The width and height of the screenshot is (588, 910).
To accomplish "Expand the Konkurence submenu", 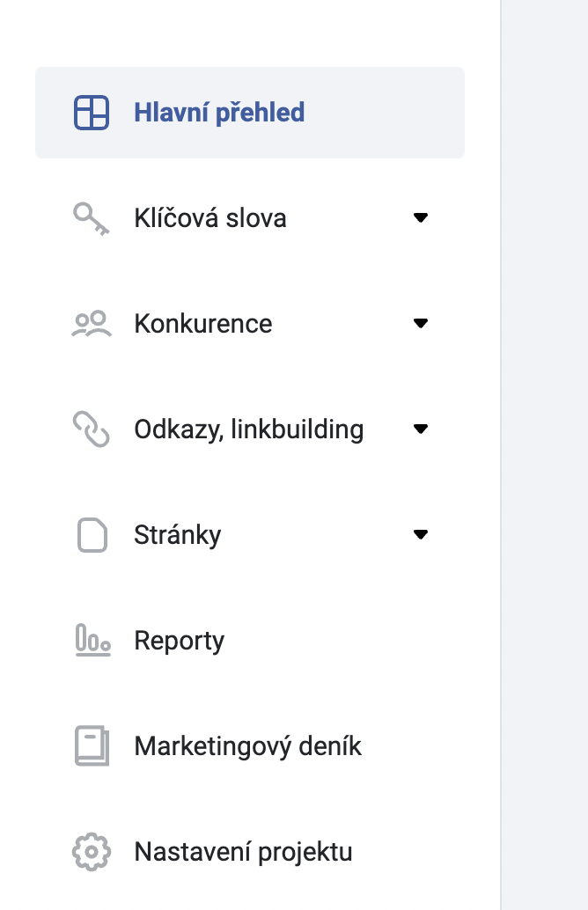I will click(x=422, y=323).
